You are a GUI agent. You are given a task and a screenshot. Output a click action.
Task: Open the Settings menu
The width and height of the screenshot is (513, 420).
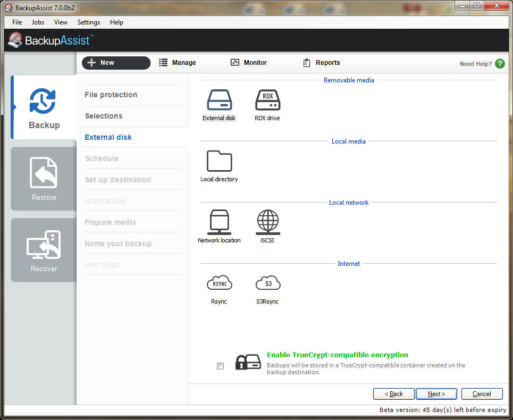pos(88,22)
